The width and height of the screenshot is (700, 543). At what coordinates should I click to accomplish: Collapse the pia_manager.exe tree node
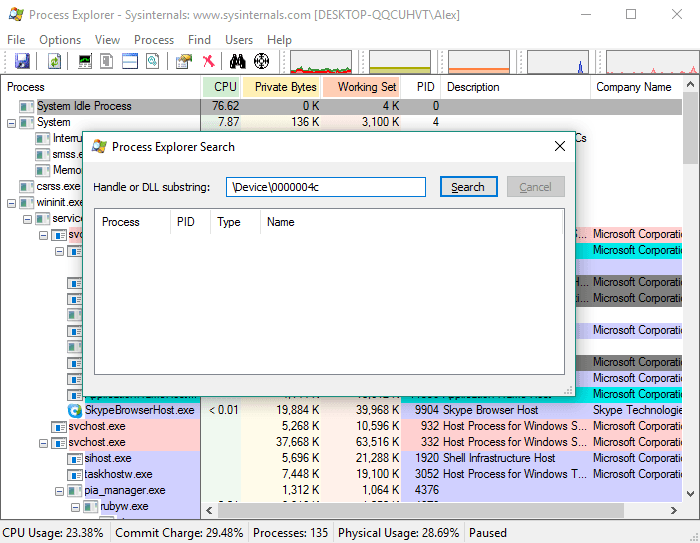click(59, 492)
